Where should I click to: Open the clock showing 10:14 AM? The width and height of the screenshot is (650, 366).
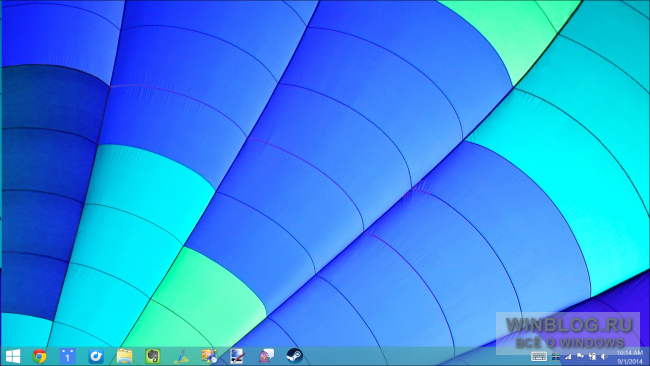pyautogui.click(x=629, y=353)
